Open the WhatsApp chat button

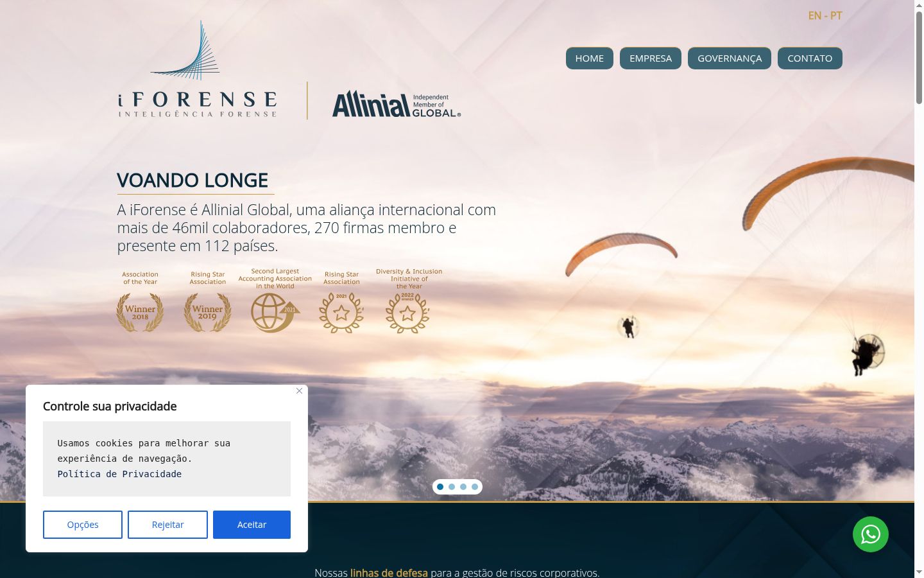coord(870,534)
